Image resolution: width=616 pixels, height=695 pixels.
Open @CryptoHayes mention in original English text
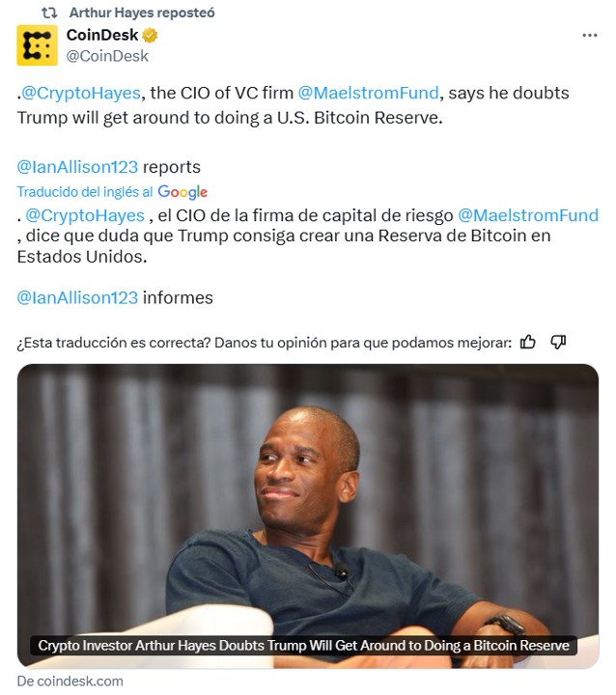point(81,93)
